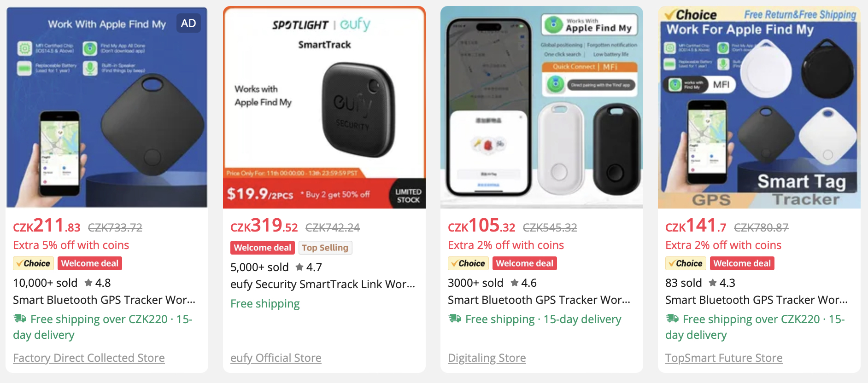This screenshot has width=868, height=383.
Task: Click the Top Selling badge on eufy listing
Action: 325,248
